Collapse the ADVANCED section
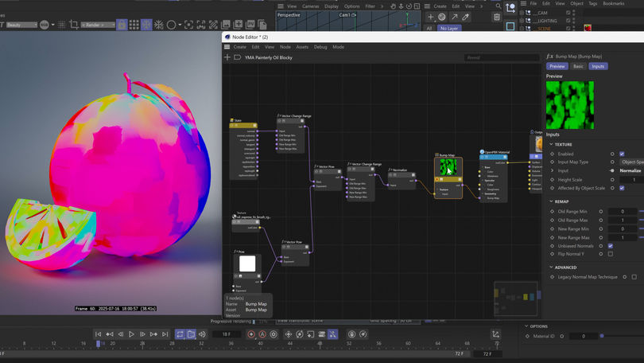This screenshot has width=644, height=363. 552,267
